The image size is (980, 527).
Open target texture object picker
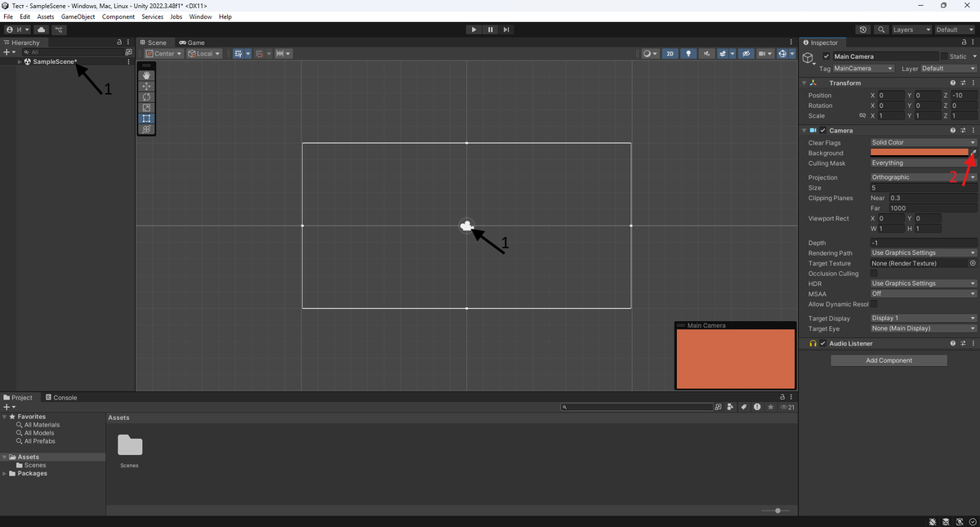(973, 263)
